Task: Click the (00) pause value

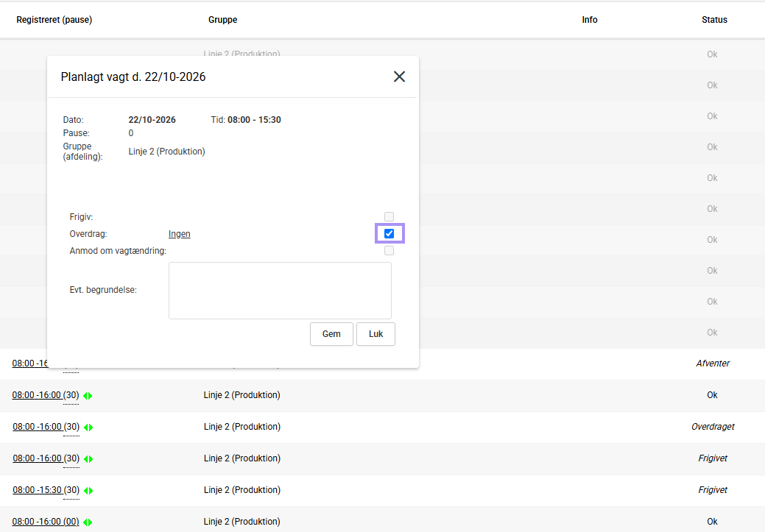Action: click(71, 522)
